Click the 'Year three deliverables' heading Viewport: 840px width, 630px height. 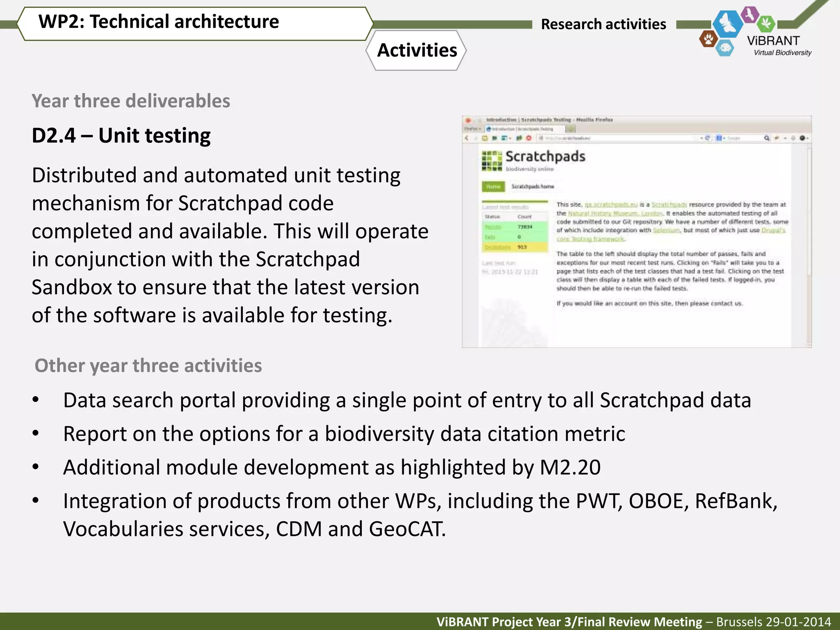coord(131,101)
